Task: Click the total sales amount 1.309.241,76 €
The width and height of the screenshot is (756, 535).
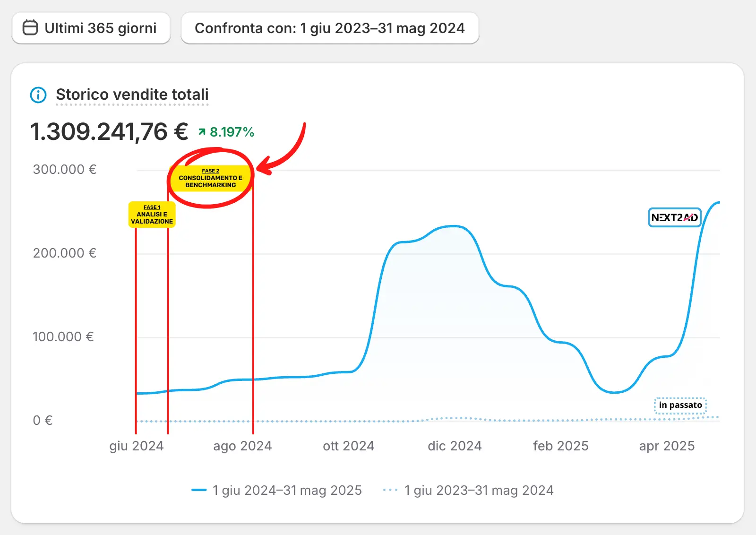Action: (x=109, y=132)
